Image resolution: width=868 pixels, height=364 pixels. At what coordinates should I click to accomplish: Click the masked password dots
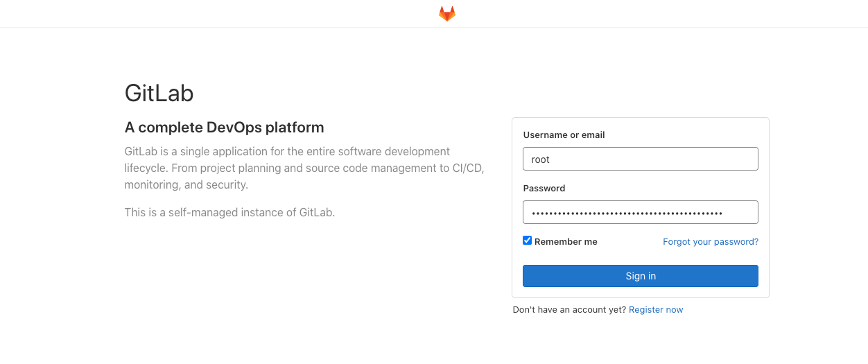[627, 213]
